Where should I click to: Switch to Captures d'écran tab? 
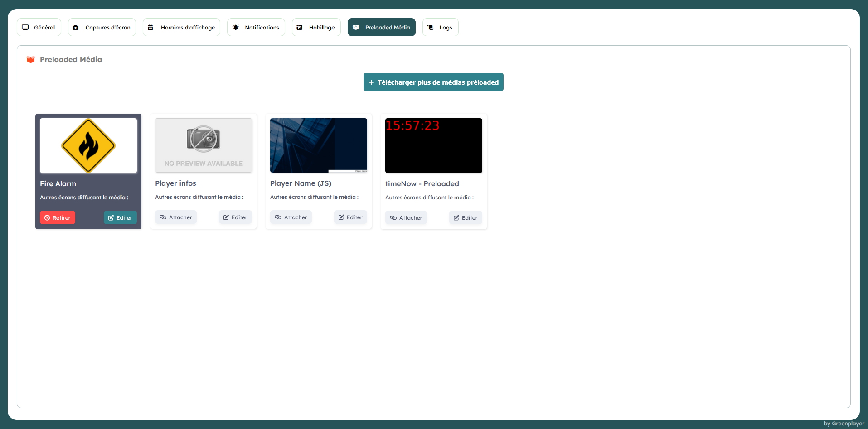pos(102,28)
